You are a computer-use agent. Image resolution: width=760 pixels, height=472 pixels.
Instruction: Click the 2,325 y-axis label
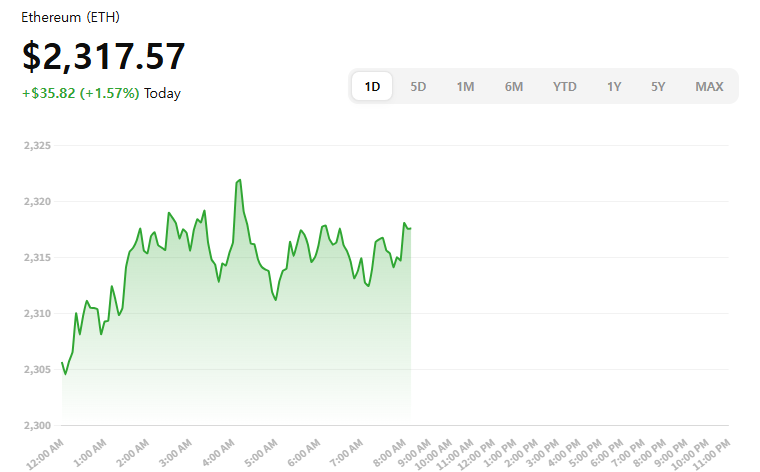click(37, 145)
